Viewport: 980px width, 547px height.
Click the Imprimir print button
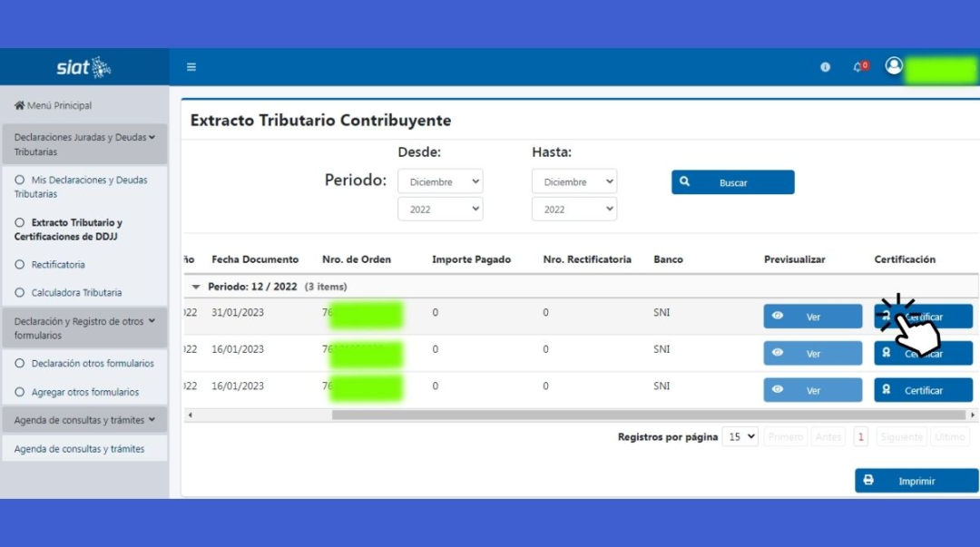click(916, 481)
